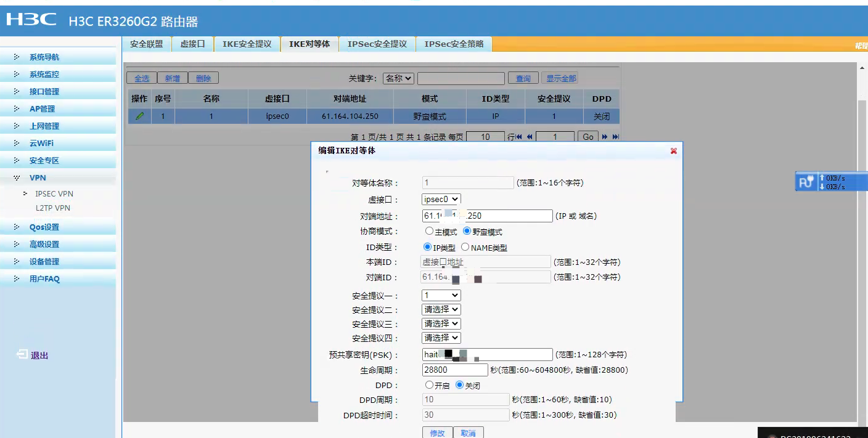868x438 pixels.
Task: Click the 新增 button above the table
Action: (x=173, y=78)
